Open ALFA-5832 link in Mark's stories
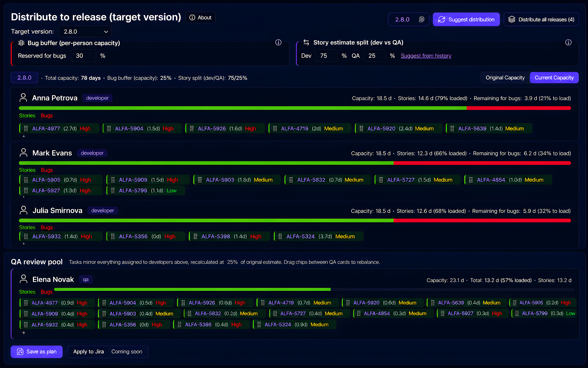 coord(311,180)
